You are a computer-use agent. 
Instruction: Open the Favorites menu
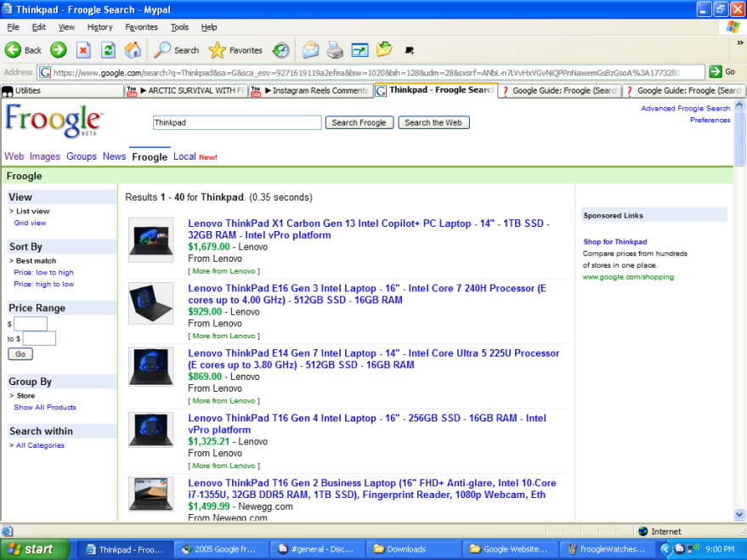click(141, 27)
